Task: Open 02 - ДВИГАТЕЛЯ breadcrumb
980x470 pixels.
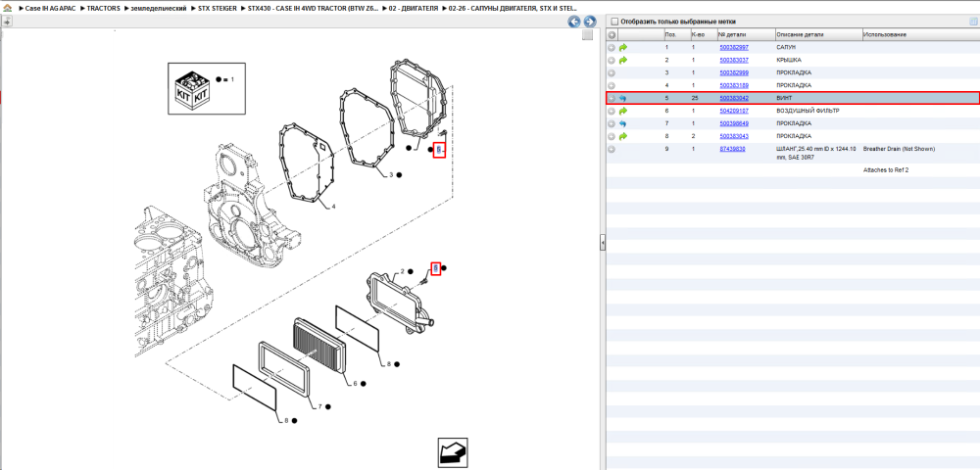Action: 412,10
